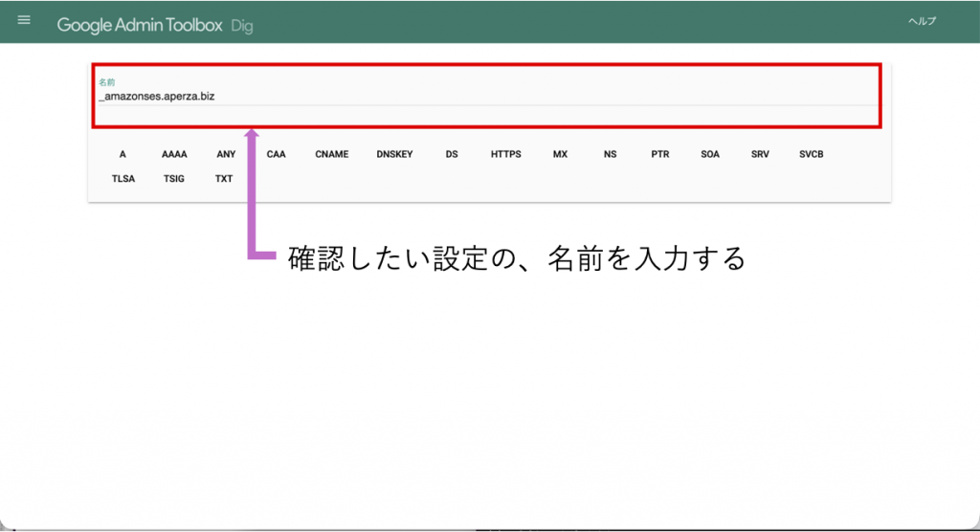The width and height of the screenshot is (980, 532).
Task: Pick the PTR record type
Action: (660, 154)
